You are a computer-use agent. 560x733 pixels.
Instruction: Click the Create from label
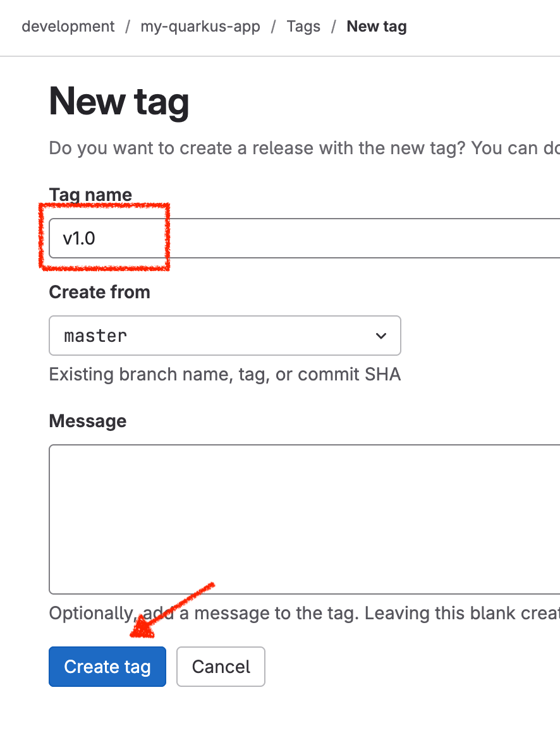click(99, 292)
